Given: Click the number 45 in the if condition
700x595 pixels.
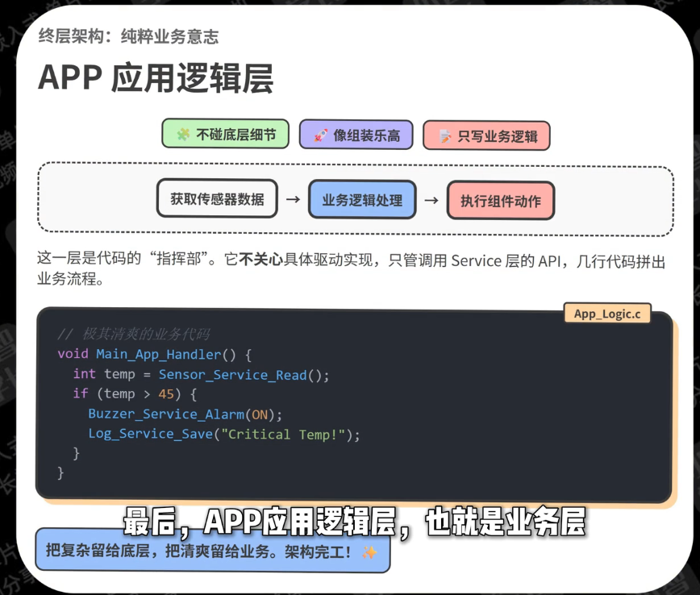Looking at the screenshot, I should 166,394.
